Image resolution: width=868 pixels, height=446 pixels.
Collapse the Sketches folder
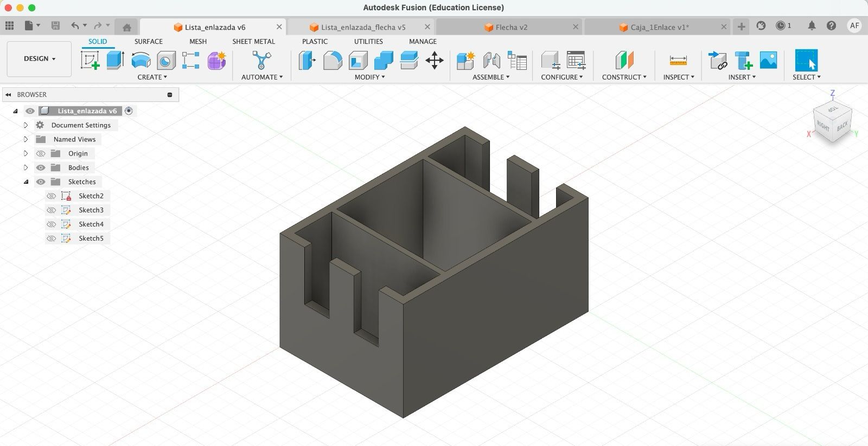click(25, 182)
